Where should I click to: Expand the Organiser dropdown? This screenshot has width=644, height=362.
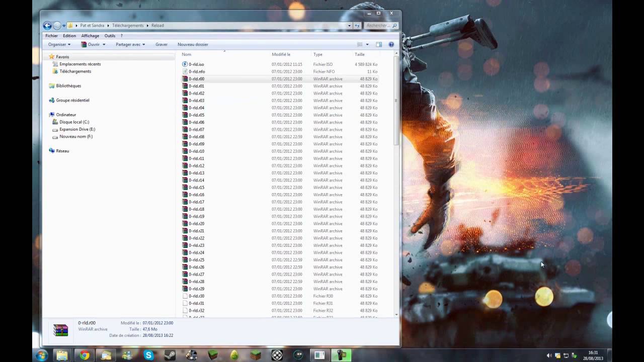59,44
